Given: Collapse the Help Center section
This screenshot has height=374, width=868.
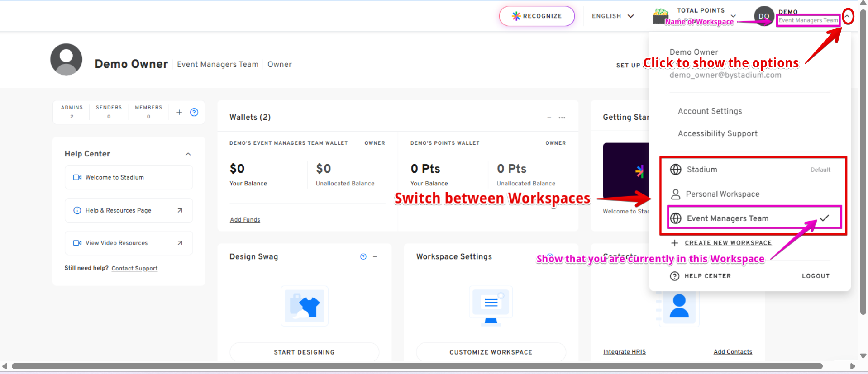Looking at the screenshot, I should pos(188,154).
